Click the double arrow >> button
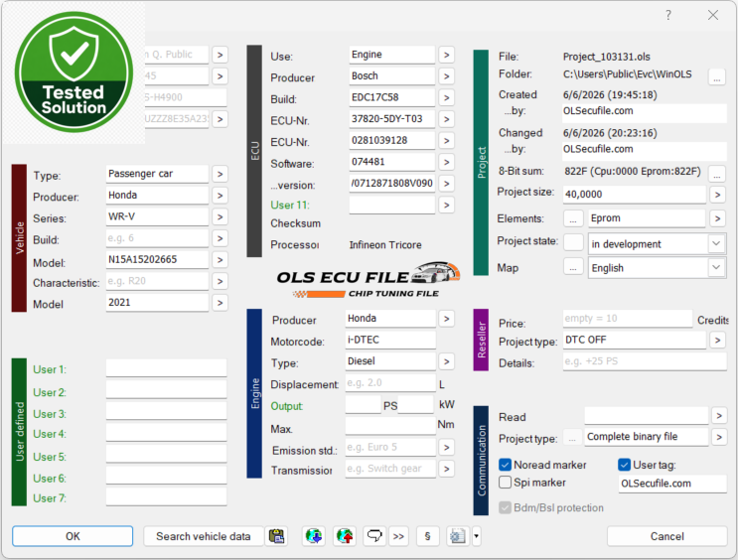Image resolution: width=738 pixels, height=560 pixels. (x=398, y=536)
